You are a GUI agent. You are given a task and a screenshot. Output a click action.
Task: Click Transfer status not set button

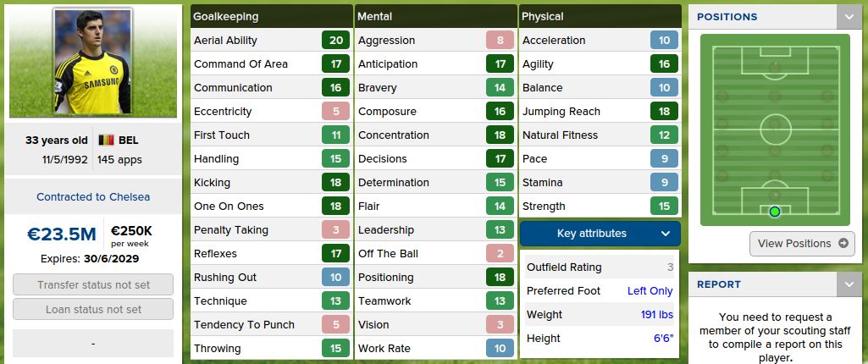coord(93,285)
